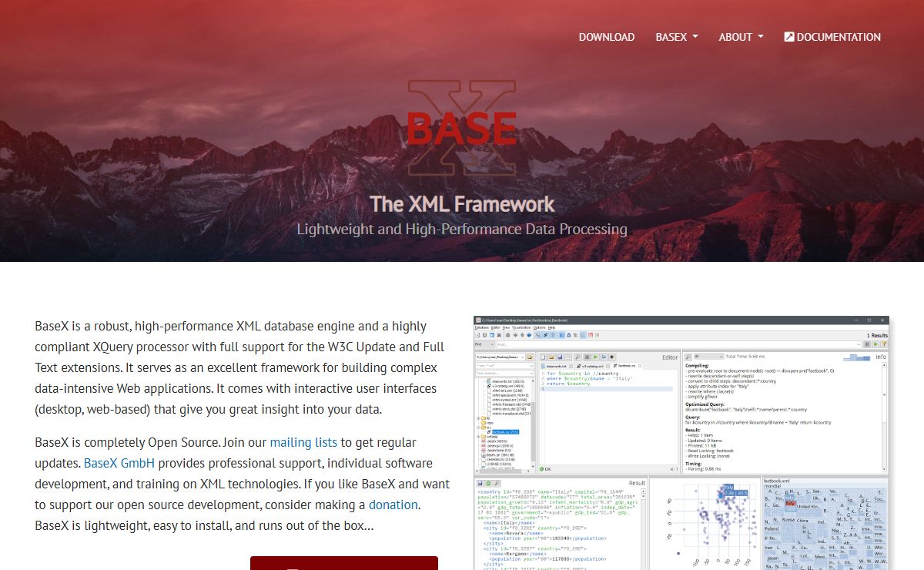This screenshot has height=570, width=924.
Task: Click the BaseX logo in the banner
Action: coord(462,128)
